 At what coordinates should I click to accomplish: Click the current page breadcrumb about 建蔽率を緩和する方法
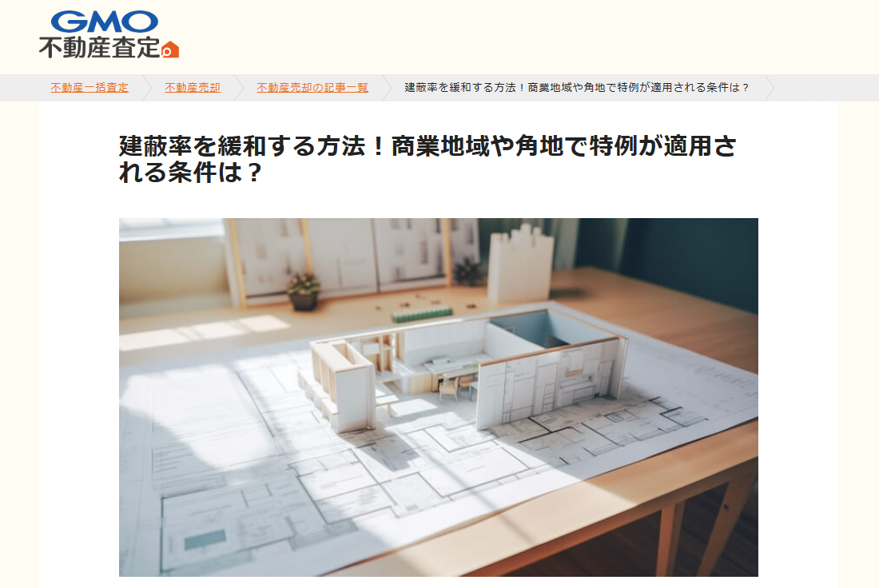coord(577,87)
